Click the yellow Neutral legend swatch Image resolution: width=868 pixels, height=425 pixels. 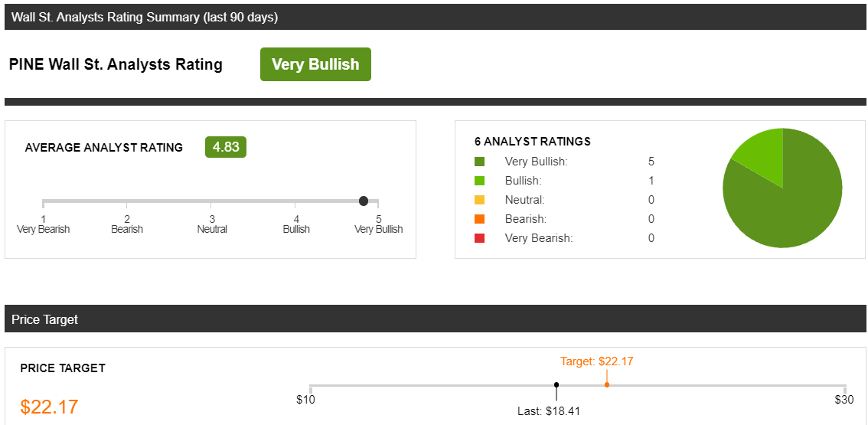(480, 200)
